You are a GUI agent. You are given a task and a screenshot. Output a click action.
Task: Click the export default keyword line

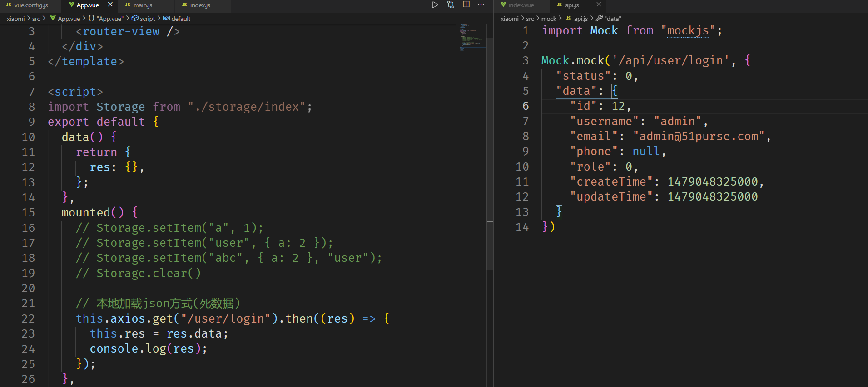(103, 122)
